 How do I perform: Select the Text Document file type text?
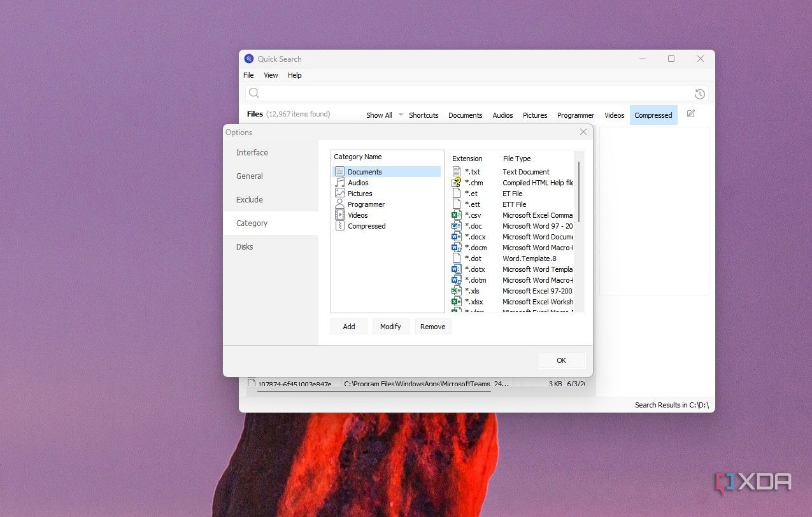(526, 172)
